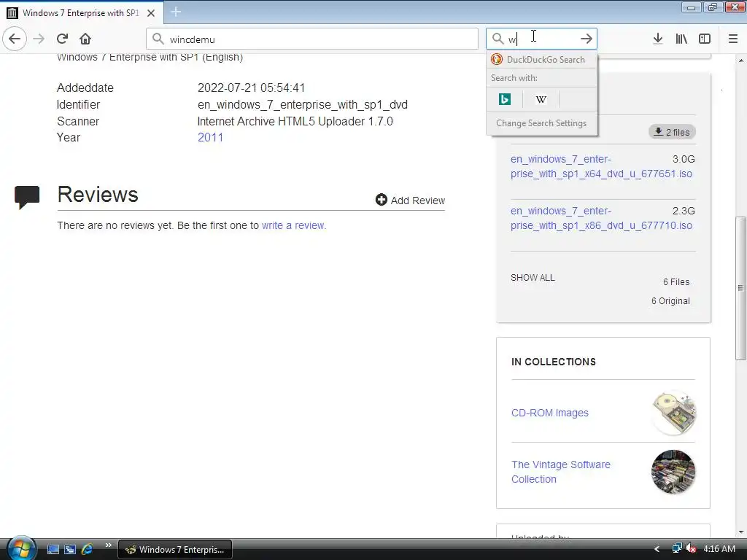Open the browser home page
The height and width of the screenshot is (560, 747).
tap(85, 39)
